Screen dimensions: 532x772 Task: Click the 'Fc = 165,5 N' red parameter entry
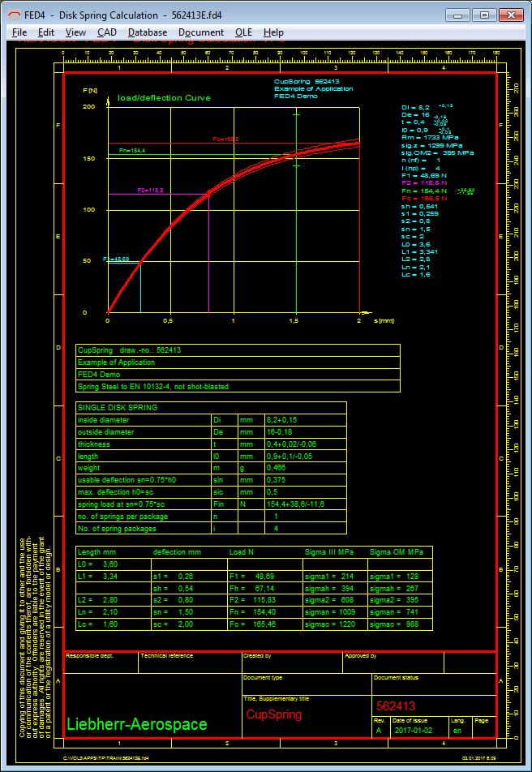click(424, 198)
